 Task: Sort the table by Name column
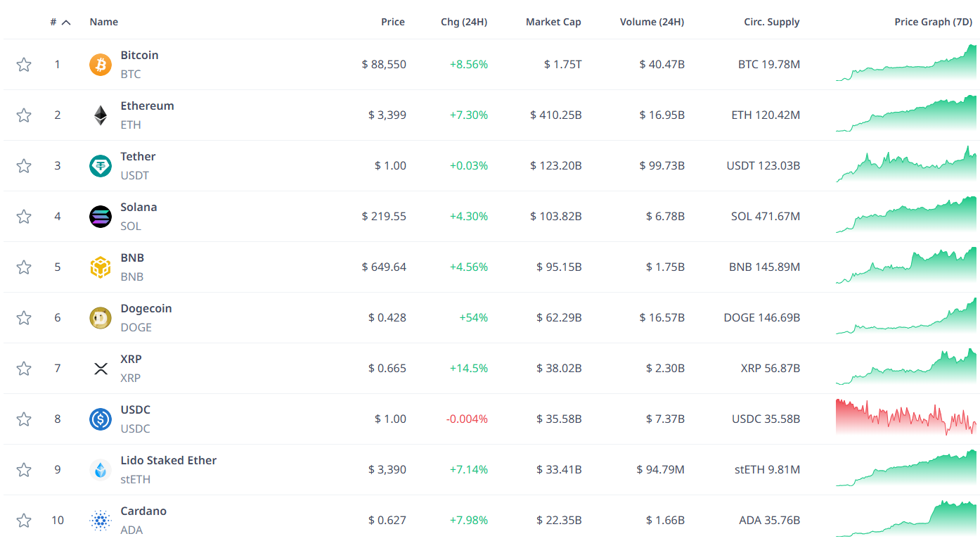(104, 22)
